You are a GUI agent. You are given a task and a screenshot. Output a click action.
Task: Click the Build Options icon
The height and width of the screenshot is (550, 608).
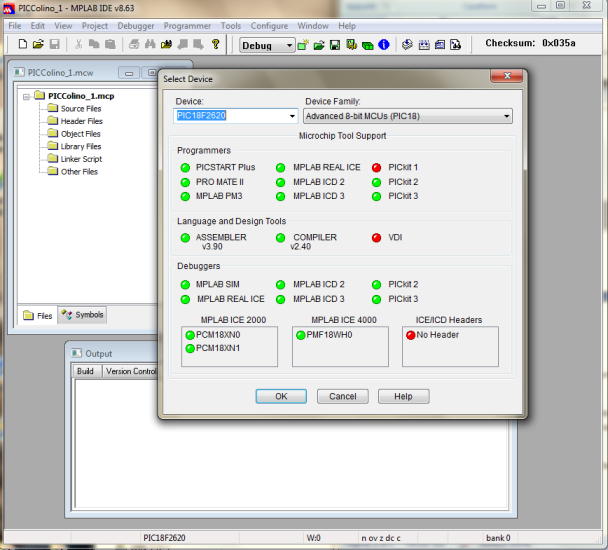click(351, 45)
